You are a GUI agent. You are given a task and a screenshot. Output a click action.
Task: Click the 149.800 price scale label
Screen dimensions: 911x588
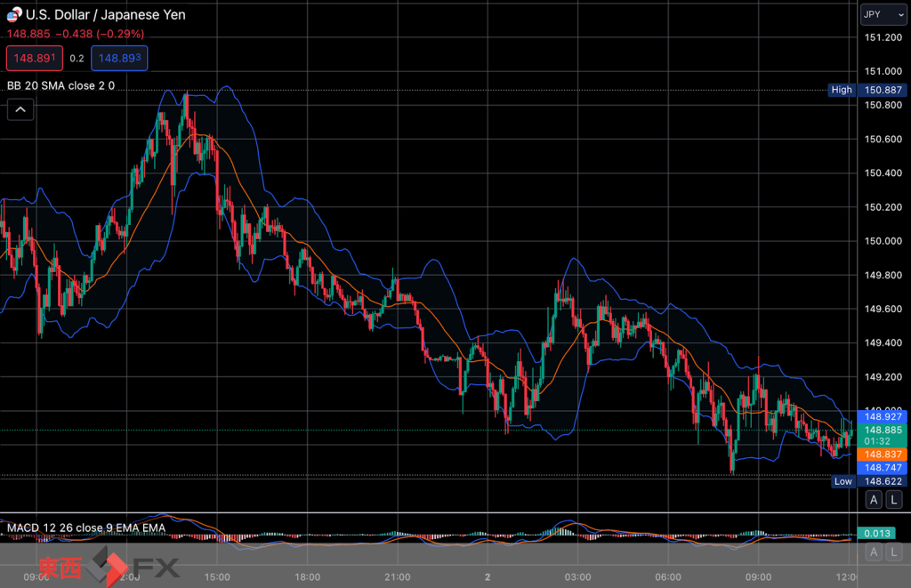[x=883, y=276]
